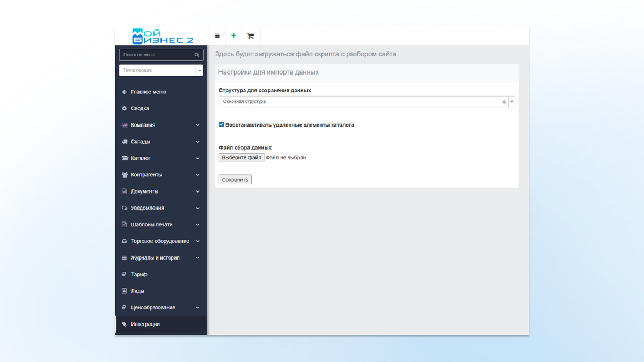Click the back arrow icon beside Главное меню
Viewport: 644px width, 362px height.
click(x=125, y=92)
